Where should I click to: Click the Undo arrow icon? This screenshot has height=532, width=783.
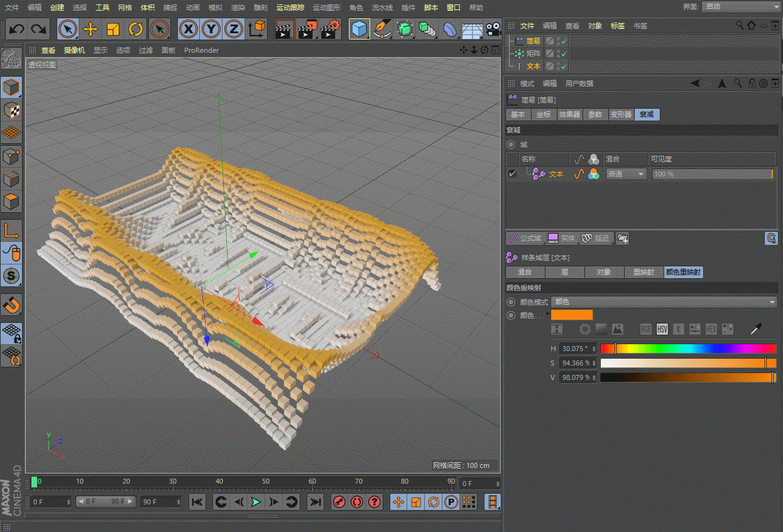pos(17,29)
